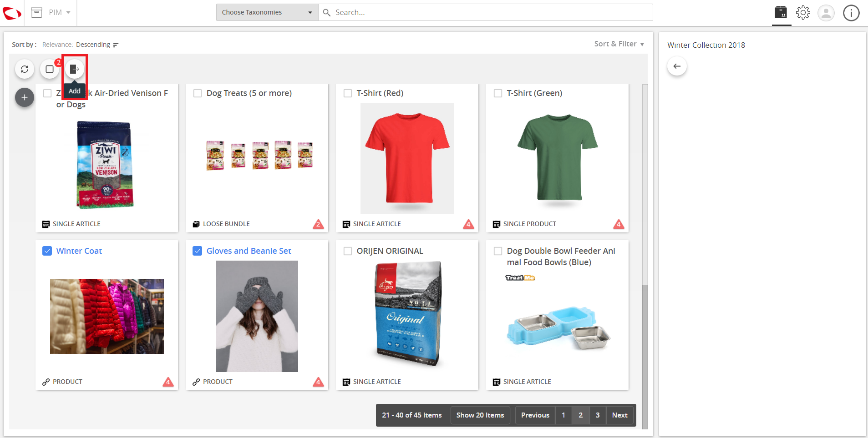Screen dimensions: 868x438
Task: Click the Previous page button
Action: coord(535,415)
